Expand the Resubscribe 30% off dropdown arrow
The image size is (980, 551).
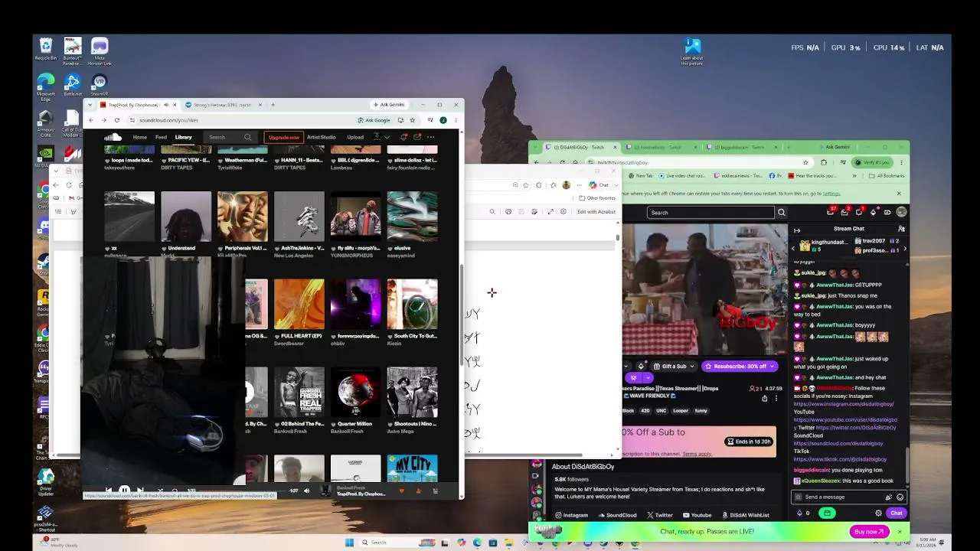pyautogui.click(x=773, y=367)
